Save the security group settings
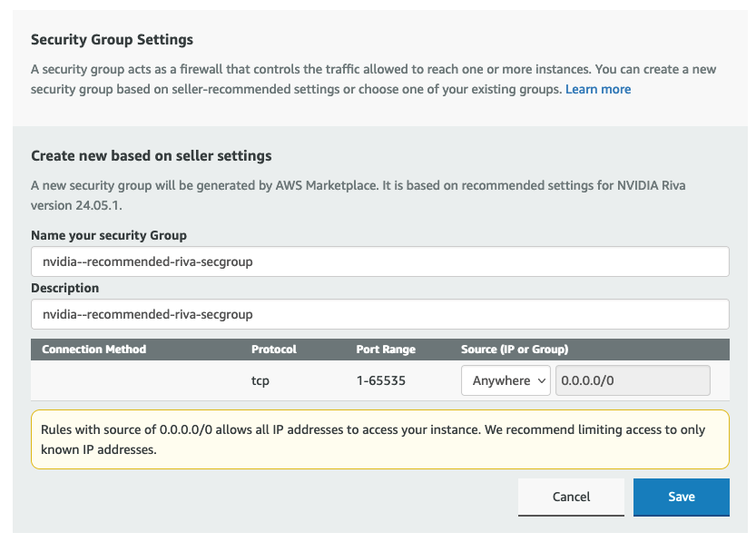756x542 pixels. (681, 497)
